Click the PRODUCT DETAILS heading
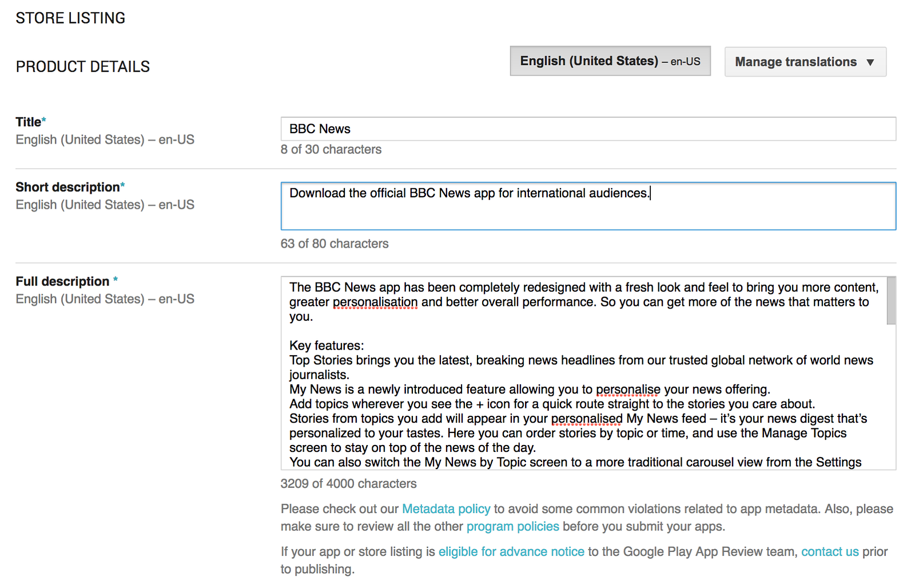This screenshot has height=588, width=915. tap(82, 67)
